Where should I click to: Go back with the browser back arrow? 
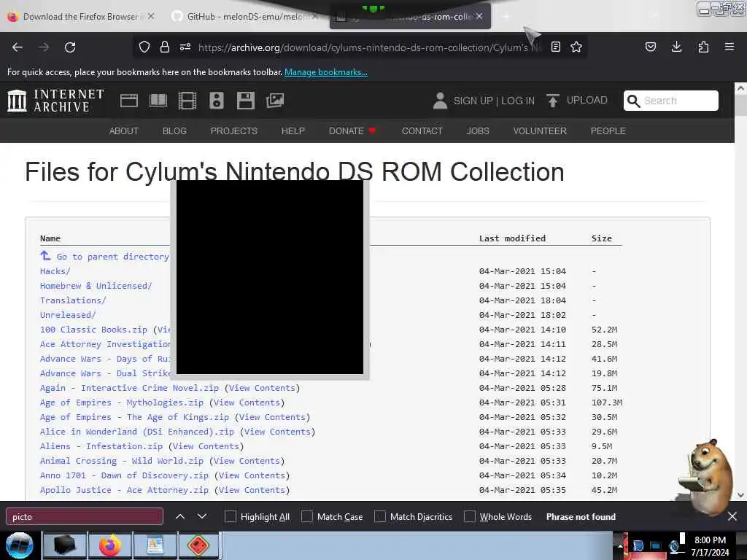point(18,47)
